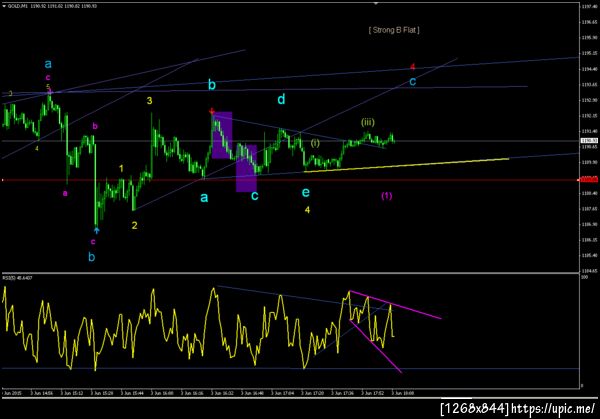The height and width of the screenshot is (419, 600).
Task: Select lower magenta trendline in RSI window
Action: click(x=375, y=346)
